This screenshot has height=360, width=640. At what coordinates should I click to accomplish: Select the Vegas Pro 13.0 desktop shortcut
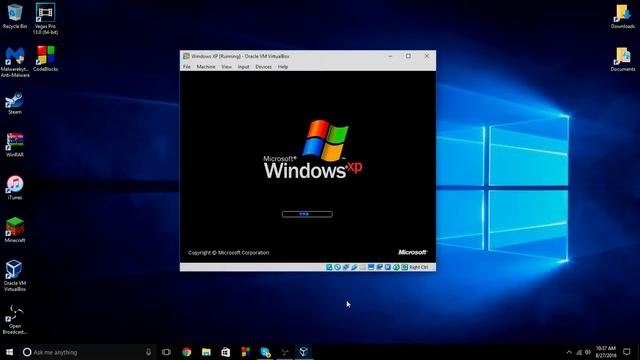(x=45, y=19)
